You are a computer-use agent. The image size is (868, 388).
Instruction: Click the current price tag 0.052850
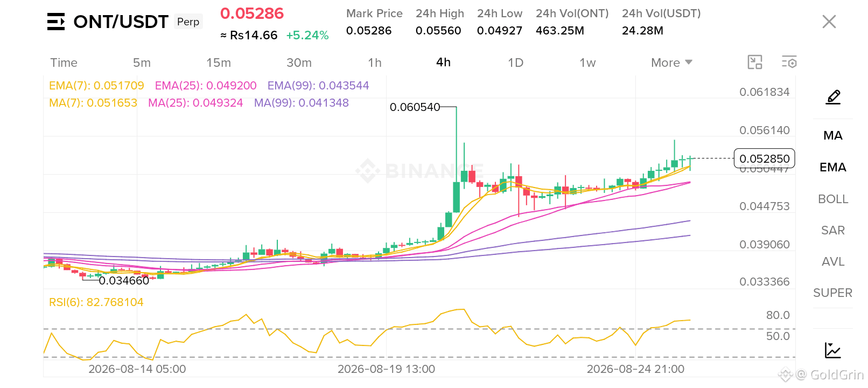tap(765, 158)
